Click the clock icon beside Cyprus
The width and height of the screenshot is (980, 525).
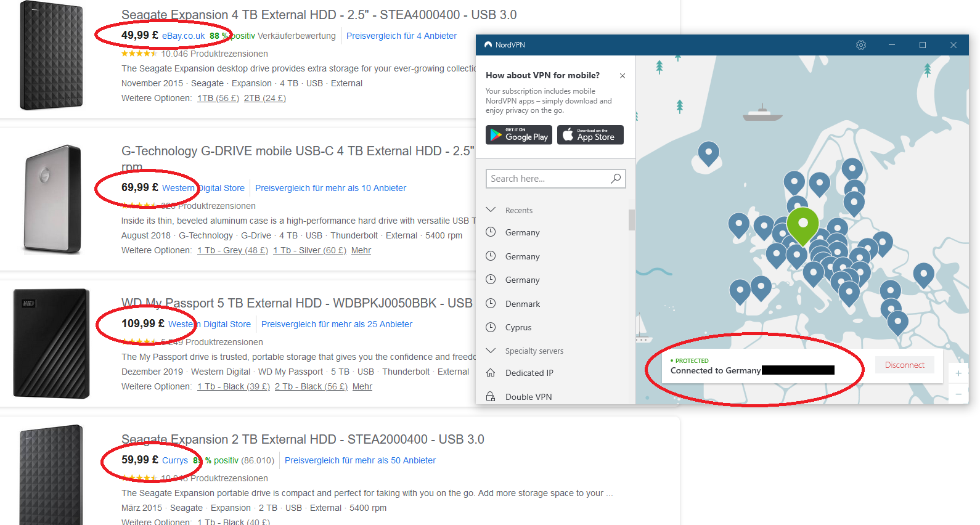pos(491,327)
